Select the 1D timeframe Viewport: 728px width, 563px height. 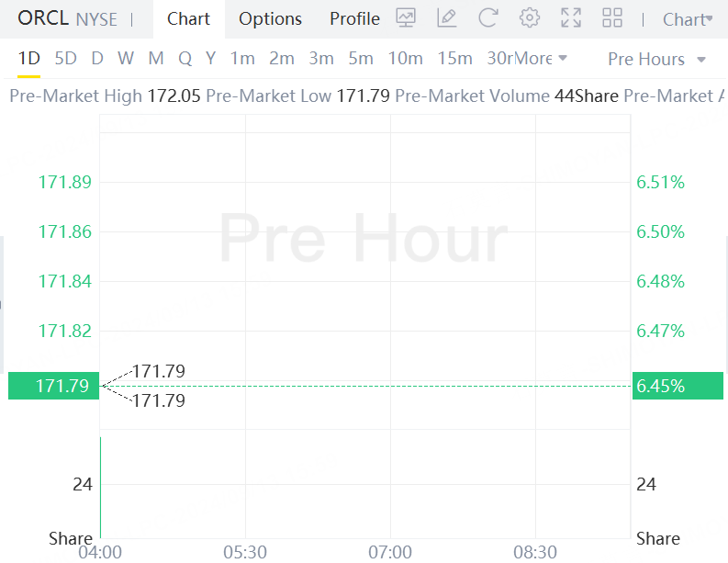29,59
